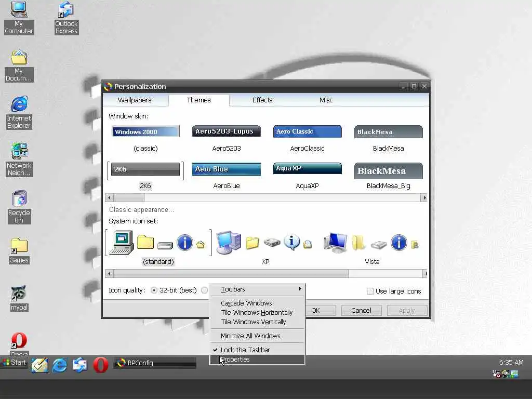This screenshot has height=399, width=532.
Task: Launch mypal raccoon shortcut
Action: pos(19,298)
